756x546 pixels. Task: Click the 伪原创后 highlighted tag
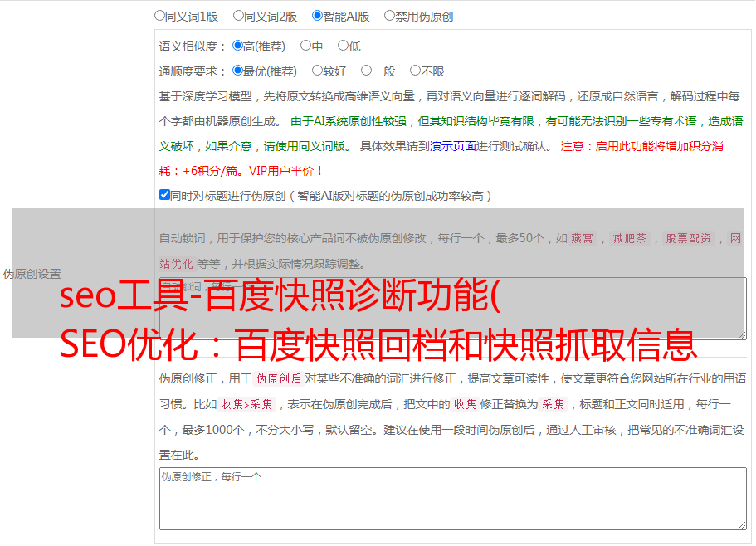tap(279, 378)
